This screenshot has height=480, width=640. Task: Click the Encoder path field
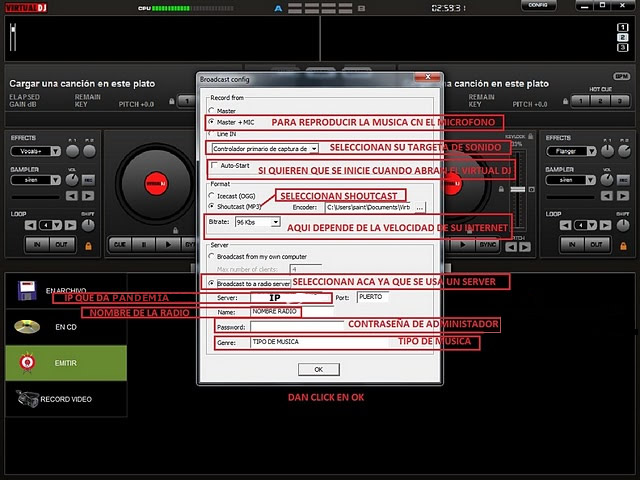pyautogui.click(x=369, y=207)
